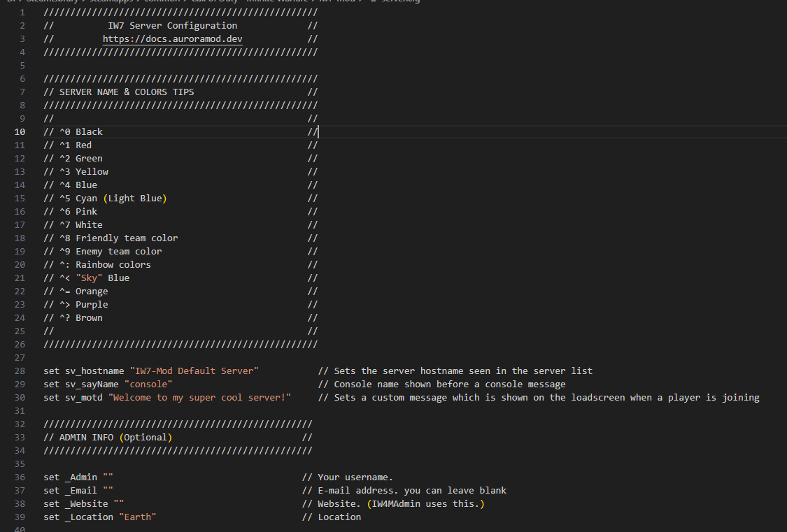Image resolution: width=787 pixels, height=532 pixels.
Task: Place cursor in "IW7-Mod Default Server" string
Action: point(194,371)
